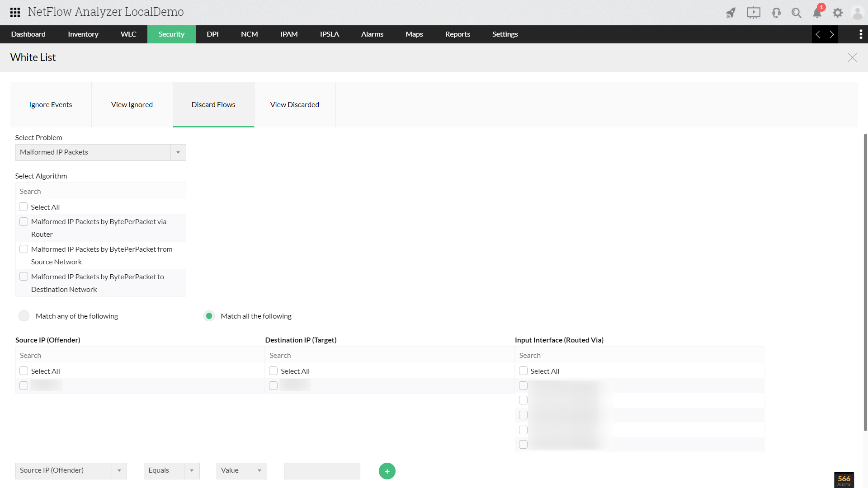This screenshot has height=488, width=868.
Task: Switch to the View Discarded tab
Action: coord(295,104)
